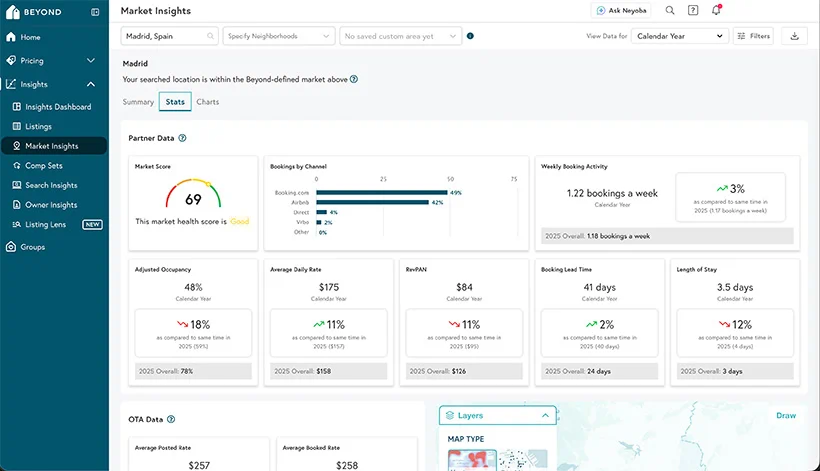
Task: Select the heatmap map type thumbnail
Action: [472, 460]
